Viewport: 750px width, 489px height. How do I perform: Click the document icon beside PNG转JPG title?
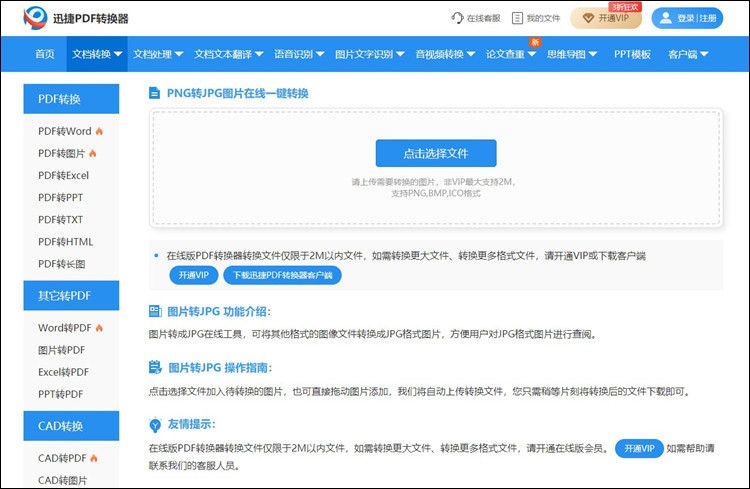coord(154,93)
